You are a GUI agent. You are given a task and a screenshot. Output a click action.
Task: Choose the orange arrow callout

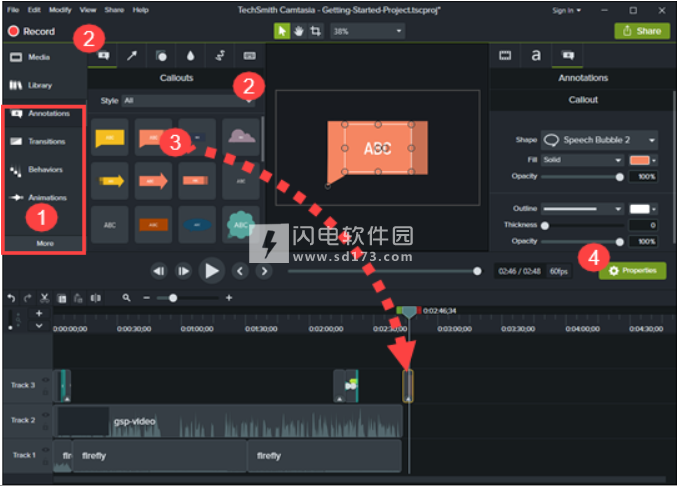[x=153, y=181]
